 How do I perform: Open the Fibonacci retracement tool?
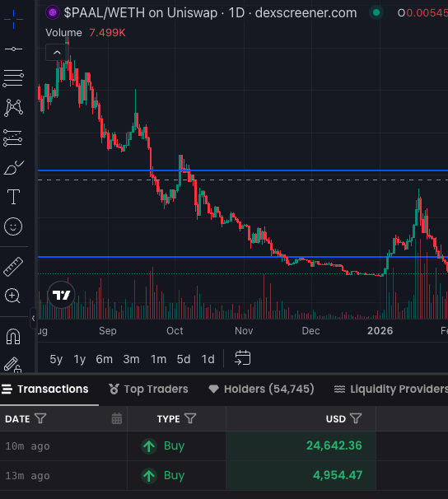click(x=13, y=78)
